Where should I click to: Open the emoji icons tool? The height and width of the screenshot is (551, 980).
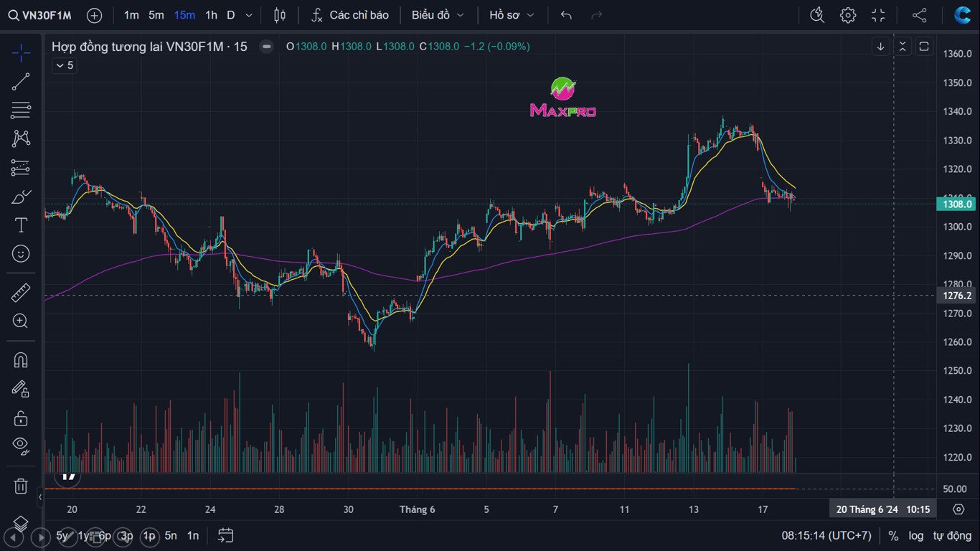[21, 254]
